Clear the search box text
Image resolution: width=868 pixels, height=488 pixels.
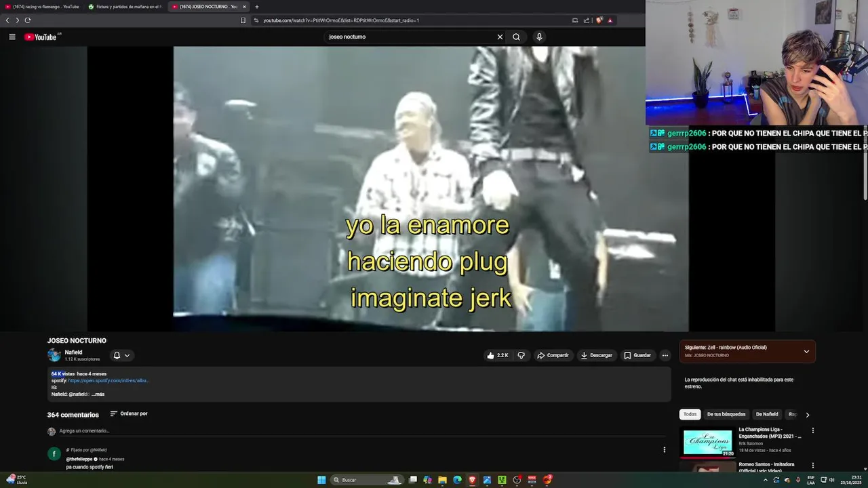(500, 37)
